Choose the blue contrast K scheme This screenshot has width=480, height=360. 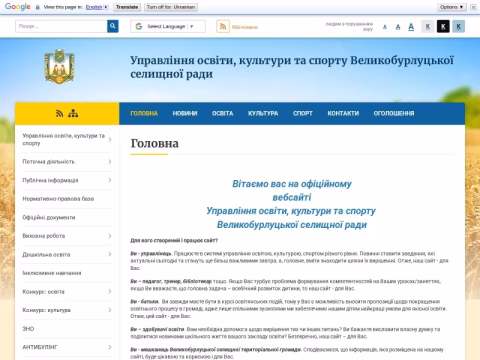pos(458,26)
